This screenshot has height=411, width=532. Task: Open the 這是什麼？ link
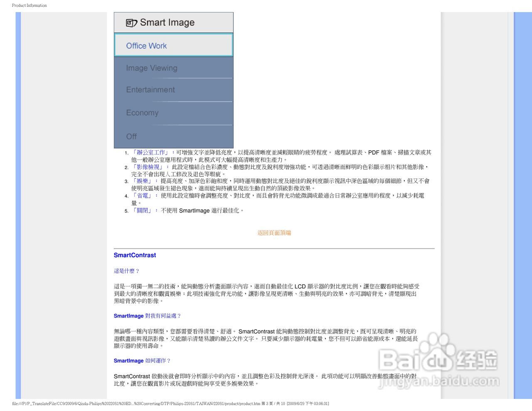(126, 271)
